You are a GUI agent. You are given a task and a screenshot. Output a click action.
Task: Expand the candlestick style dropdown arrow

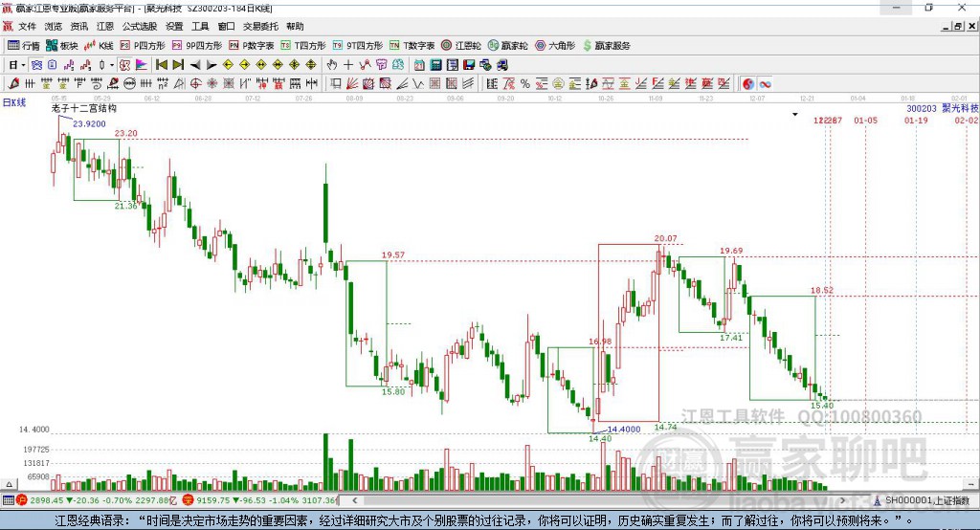click(112, 65)
